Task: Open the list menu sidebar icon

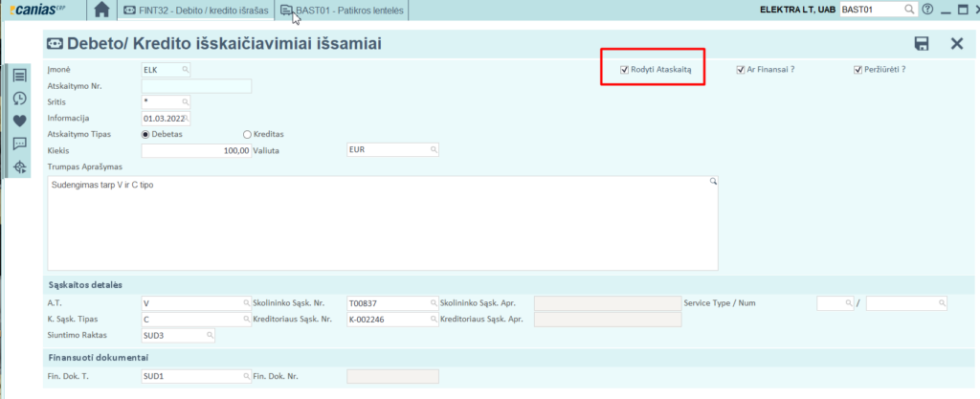Action: (19, 76)
